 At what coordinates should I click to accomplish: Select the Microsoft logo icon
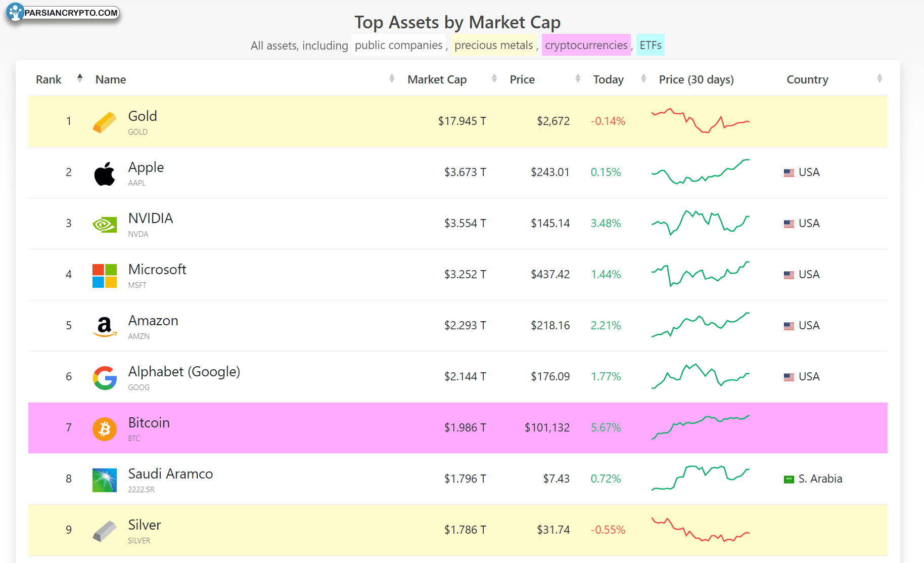tap(105, 276)
